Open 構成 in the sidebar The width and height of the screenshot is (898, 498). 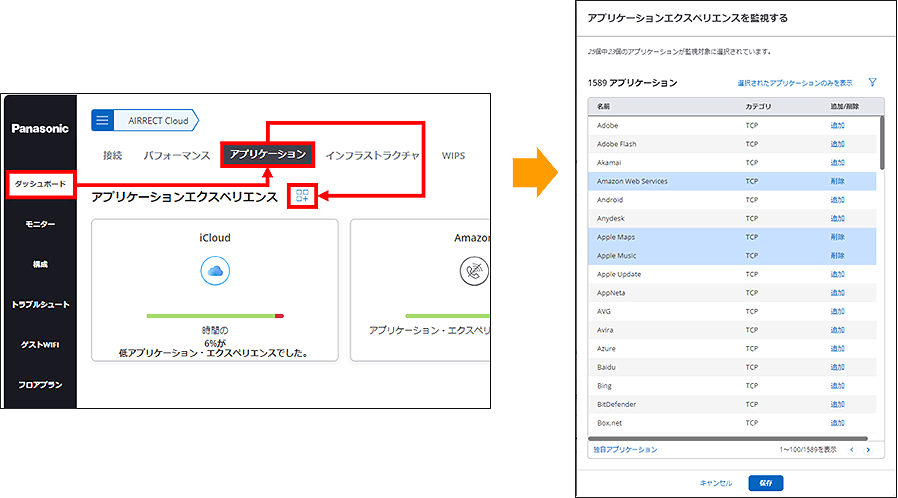coord(40,264)
